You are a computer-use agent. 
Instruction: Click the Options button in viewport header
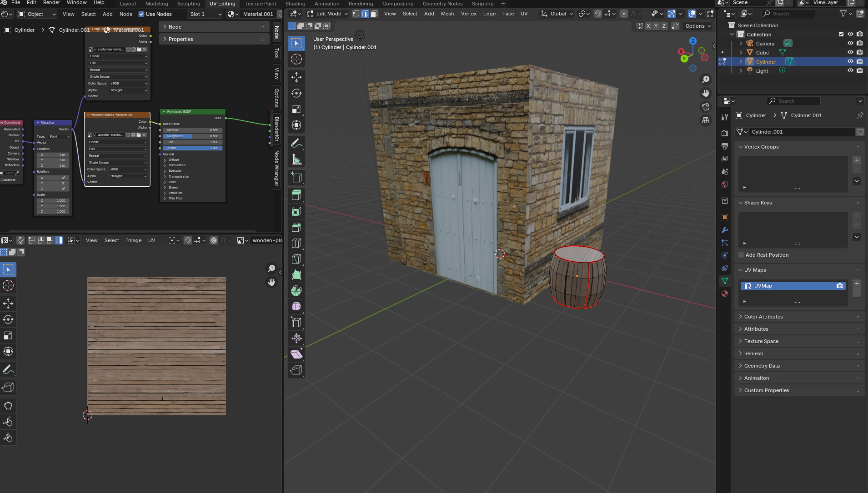pyautogui.click(x=697, y=26)
